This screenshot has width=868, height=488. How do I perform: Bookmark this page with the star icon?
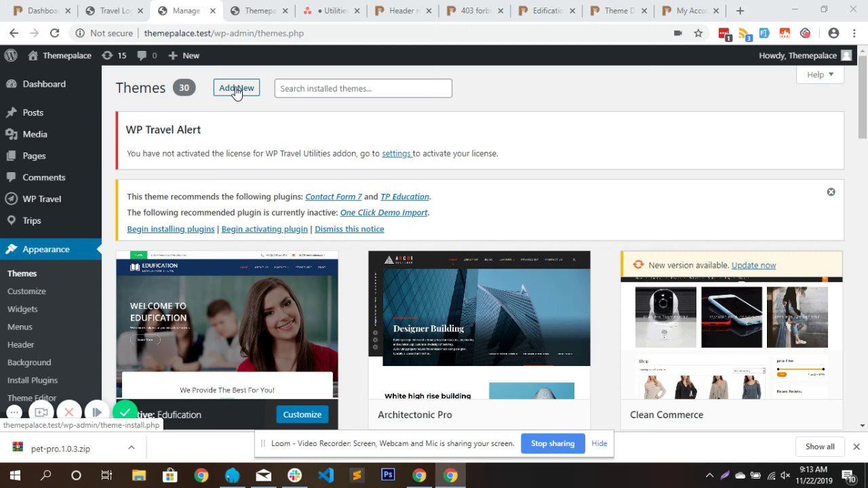click(x=698, y=33)
